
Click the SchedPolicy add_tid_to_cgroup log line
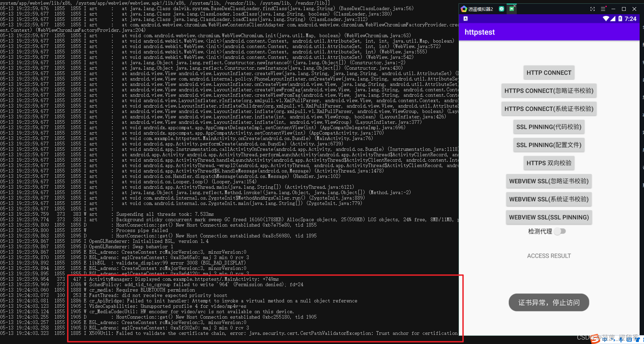pyautogui.click(x=152, y=284)
